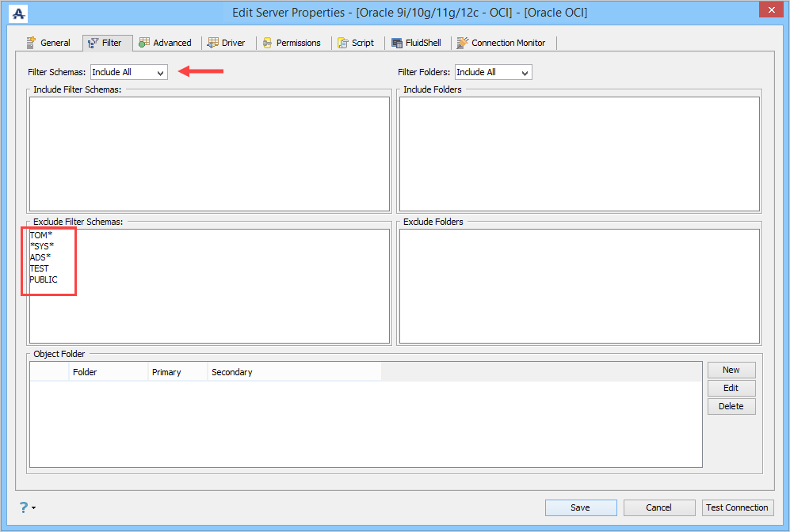Open the Filter Schemas dropdown

(129, 72)
